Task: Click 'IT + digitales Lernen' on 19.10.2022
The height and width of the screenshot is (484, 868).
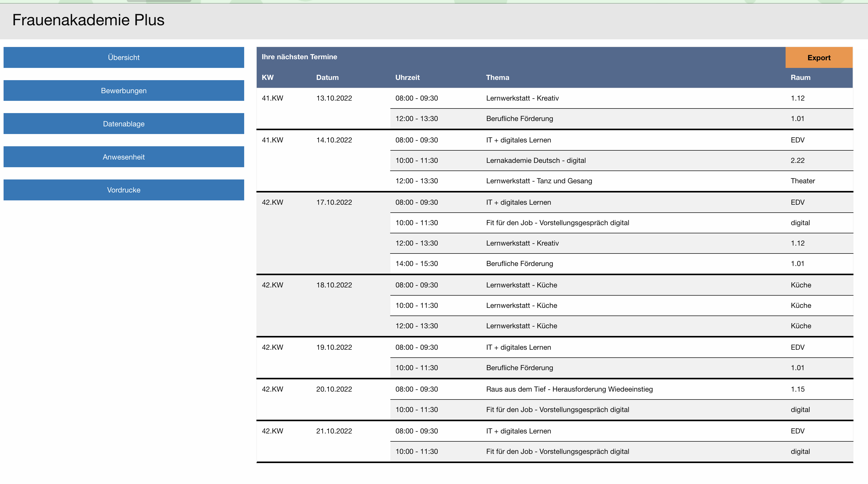Action: coord(518,347)
